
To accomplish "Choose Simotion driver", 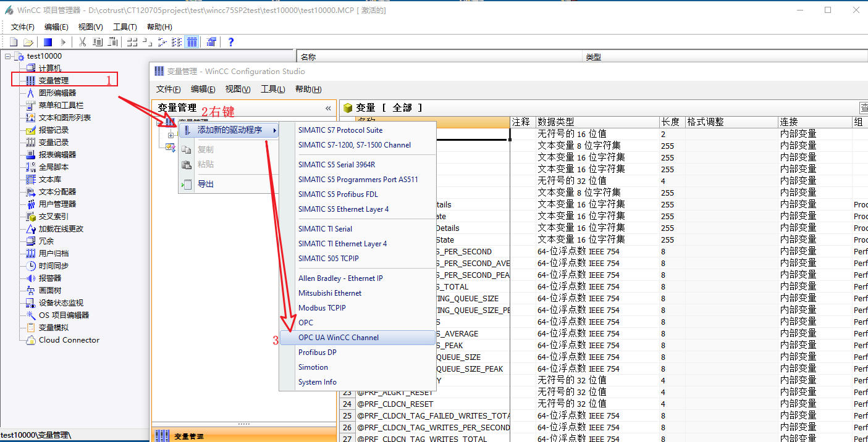I will tap(358, 367).
